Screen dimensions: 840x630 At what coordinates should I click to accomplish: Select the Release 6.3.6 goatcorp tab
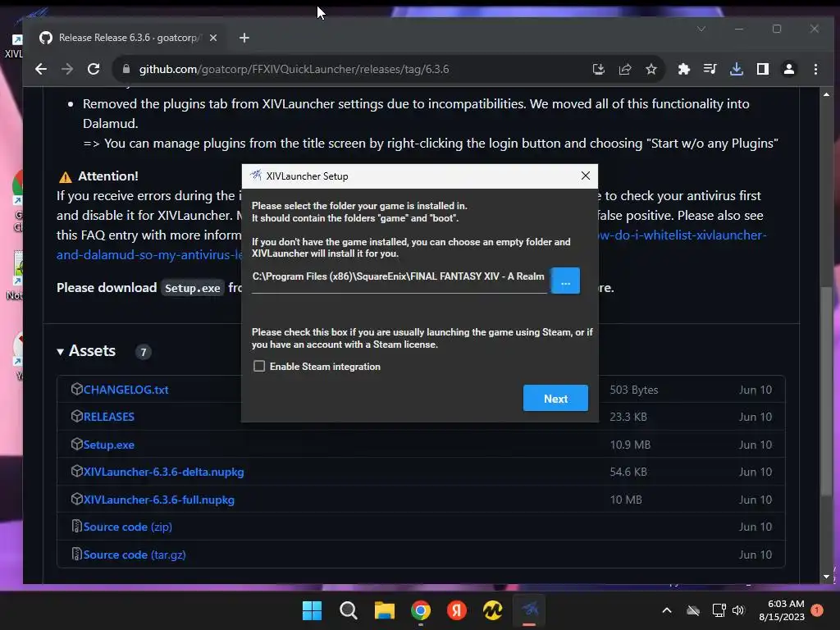pyautogui.click(x=129, y=38)
